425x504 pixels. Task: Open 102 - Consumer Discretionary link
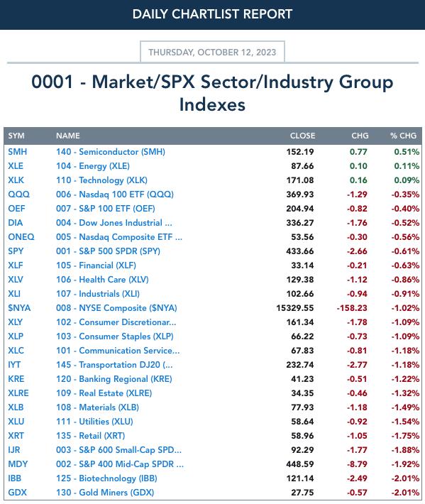(116, 322)
